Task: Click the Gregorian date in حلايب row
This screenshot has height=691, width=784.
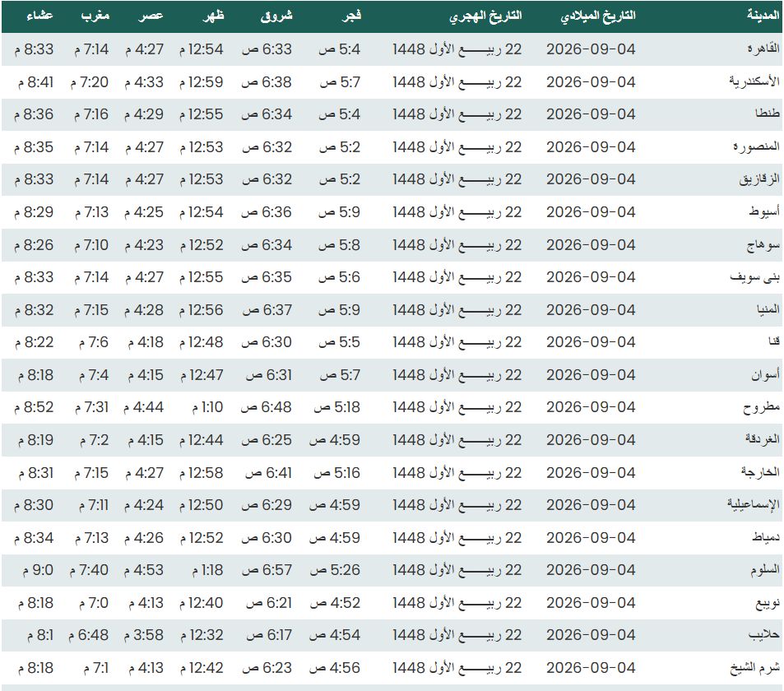Action: coord(591,636)
